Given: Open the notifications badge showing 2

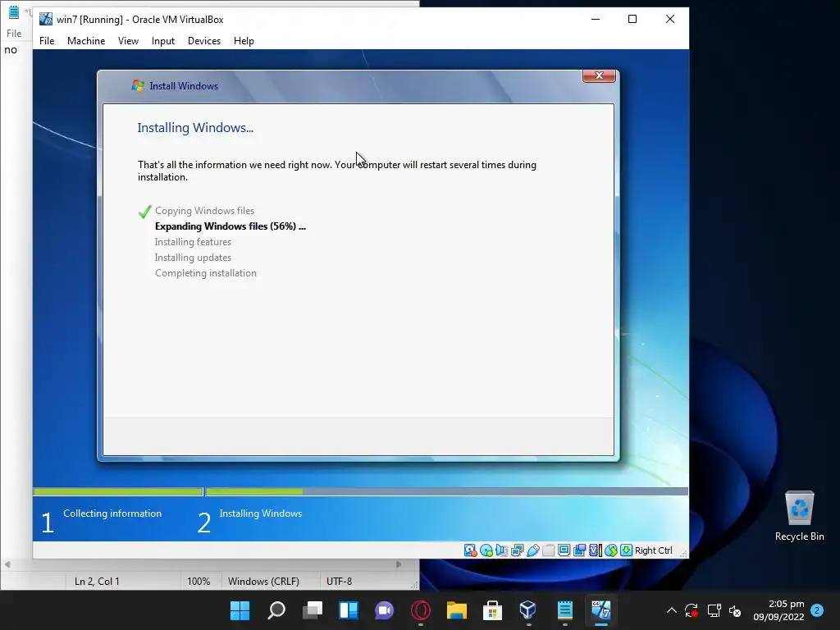Looking at the screenshot, I should pos(817,610).
